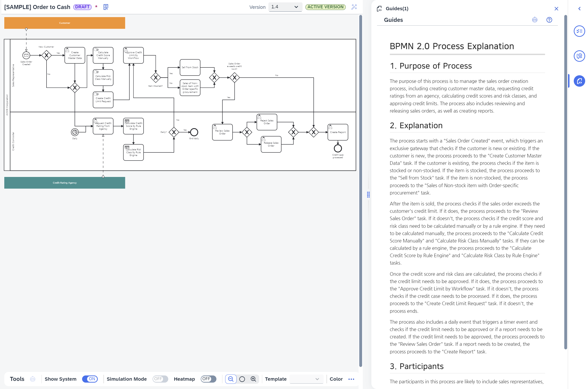Click the Color option
This screenshot has height=389, width=588.
[x=336, y=379]
